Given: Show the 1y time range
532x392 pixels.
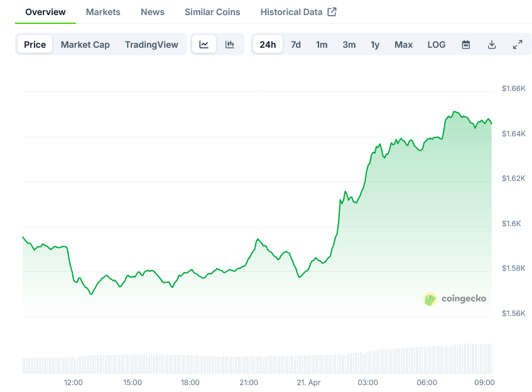Looking at the screenshot, I should pos(375,45).
